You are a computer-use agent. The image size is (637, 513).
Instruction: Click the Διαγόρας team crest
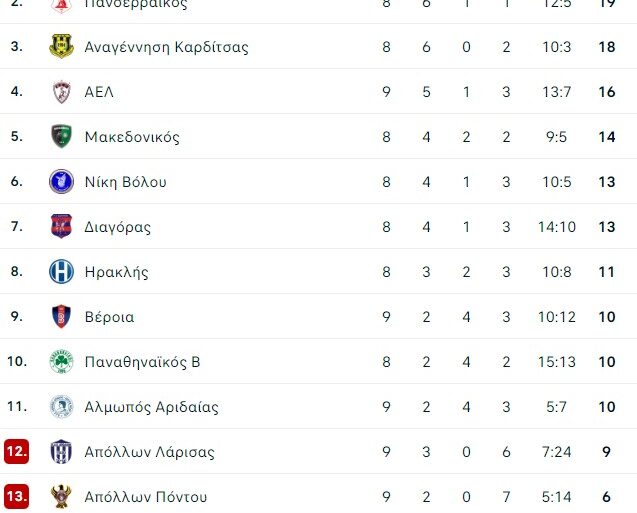coord(61,227)
